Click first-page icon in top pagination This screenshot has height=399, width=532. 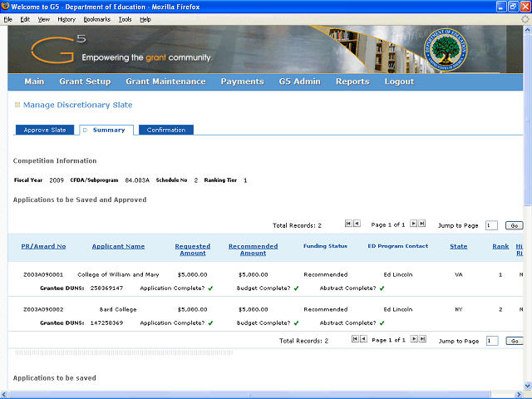(348, 224)
